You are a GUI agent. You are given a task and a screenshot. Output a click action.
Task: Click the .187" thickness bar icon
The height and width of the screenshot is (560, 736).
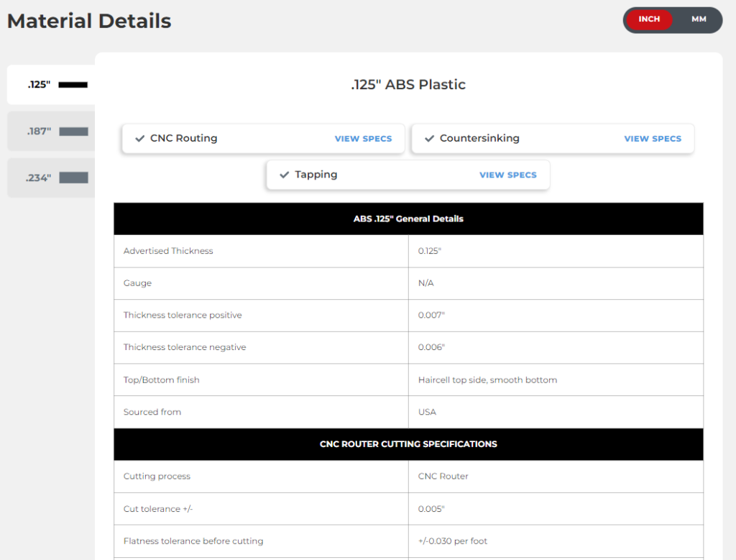(x=73, y=132)
